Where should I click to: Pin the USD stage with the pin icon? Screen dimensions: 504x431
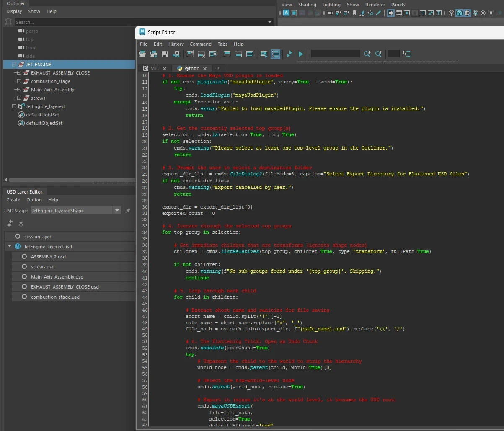128,211
